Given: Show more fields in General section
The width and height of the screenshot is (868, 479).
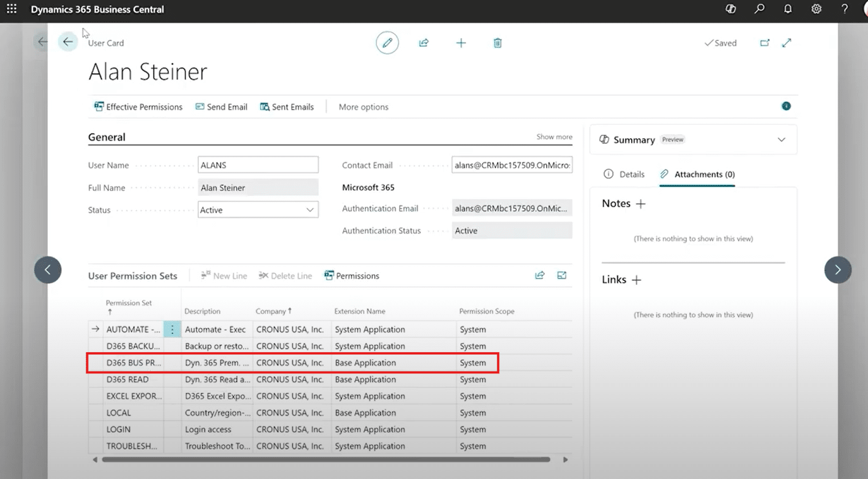Looking at the screenshot, I should tap(553, 137).
